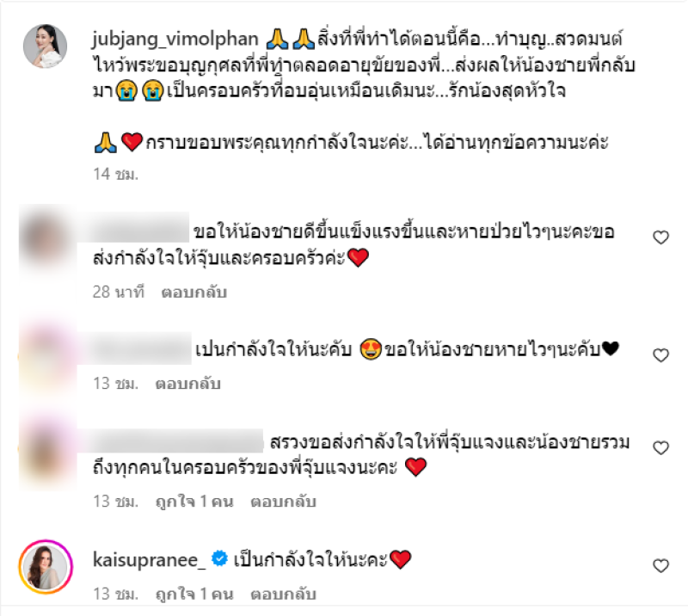Viewport: 688px width, 616px height.
Task: Click the 28 นาที comment timestamp
Action: tap(119, 292)
